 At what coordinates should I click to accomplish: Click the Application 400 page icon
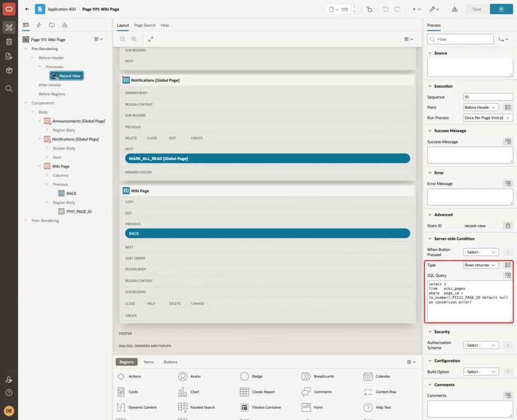coord(40,9)
